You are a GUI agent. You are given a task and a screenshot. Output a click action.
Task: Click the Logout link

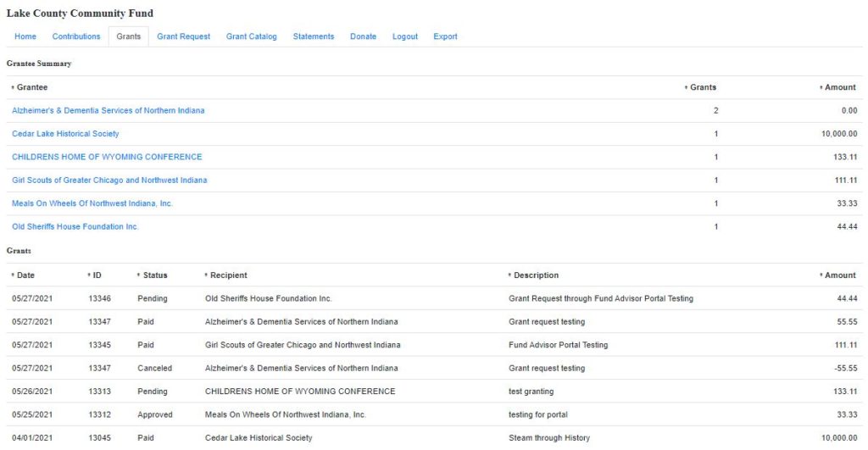[405, 36]
